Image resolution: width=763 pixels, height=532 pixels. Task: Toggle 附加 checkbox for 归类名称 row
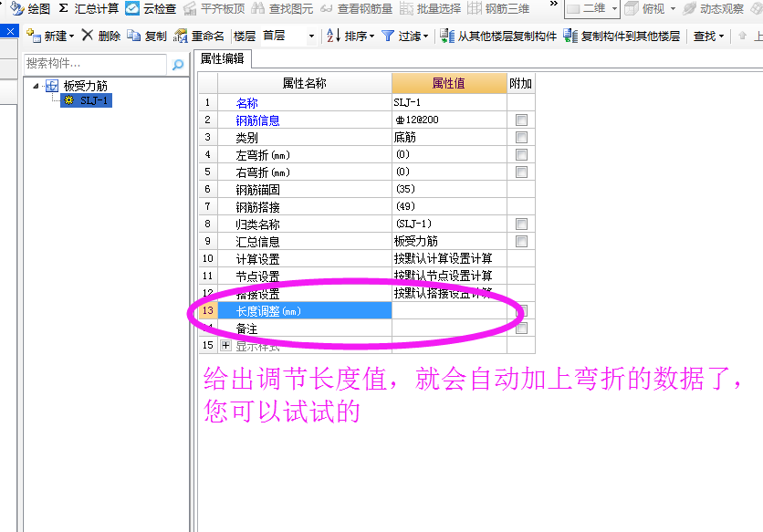coord(521,224)
